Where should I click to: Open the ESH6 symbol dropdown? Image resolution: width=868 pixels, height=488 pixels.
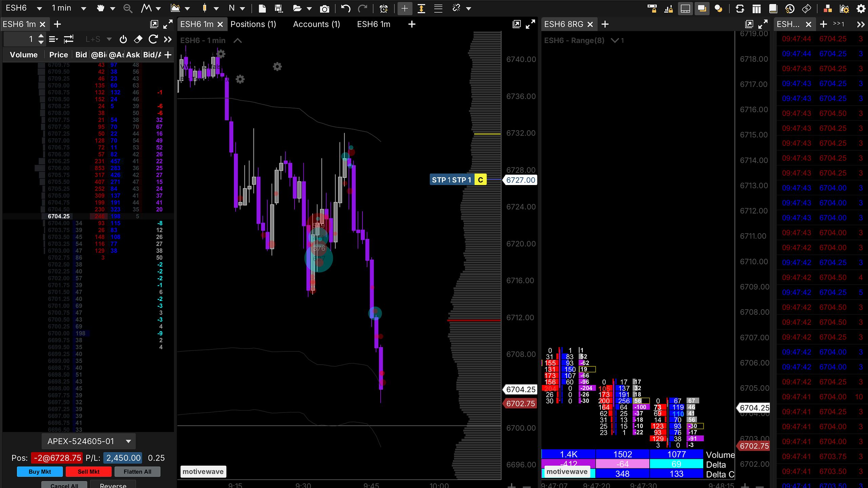[39, 8]
